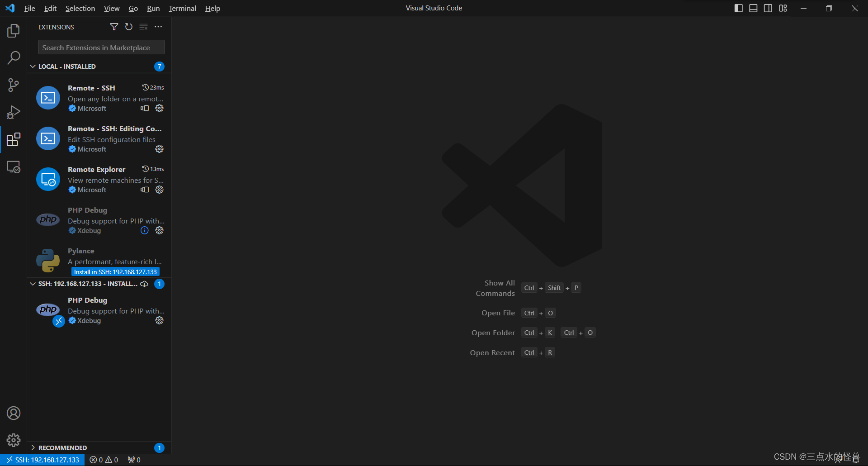
Task: Open manage gear for local PHP Debug
Action: coord(160,230)
